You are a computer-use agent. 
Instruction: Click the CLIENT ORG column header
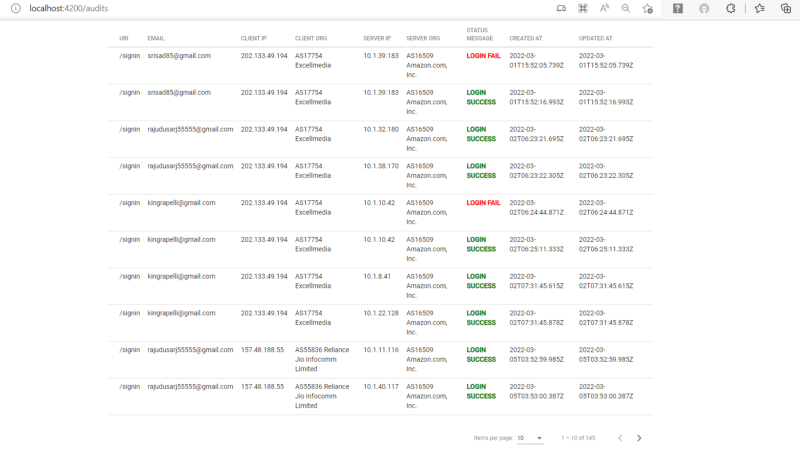[311, 38]
